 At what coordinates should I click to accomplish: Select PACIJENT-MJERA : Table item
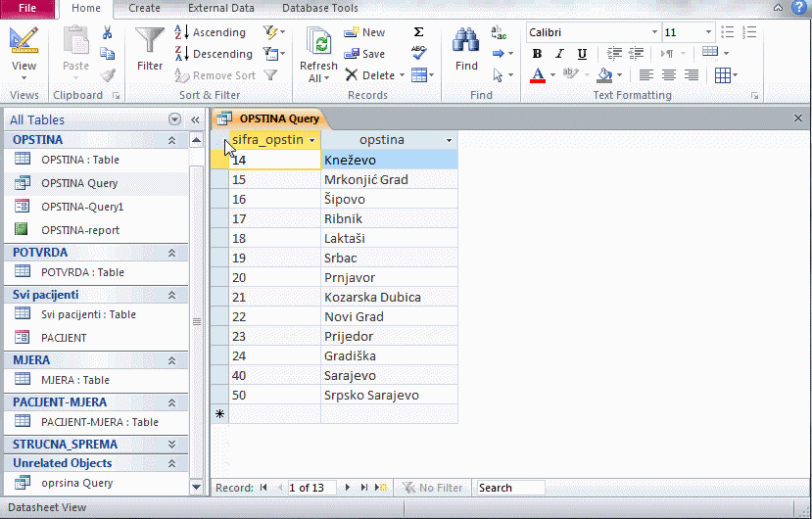[x=100, y=422]
